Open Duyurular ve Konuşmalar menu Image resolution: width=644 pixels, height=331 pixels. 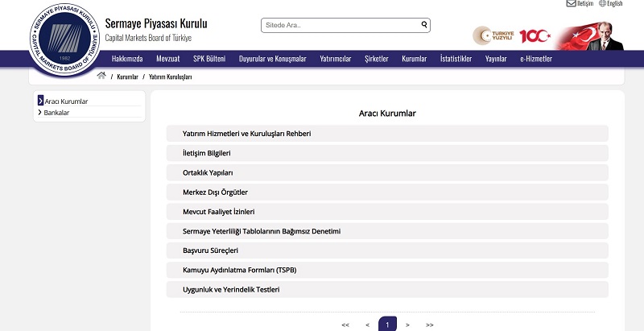(273, 59)
